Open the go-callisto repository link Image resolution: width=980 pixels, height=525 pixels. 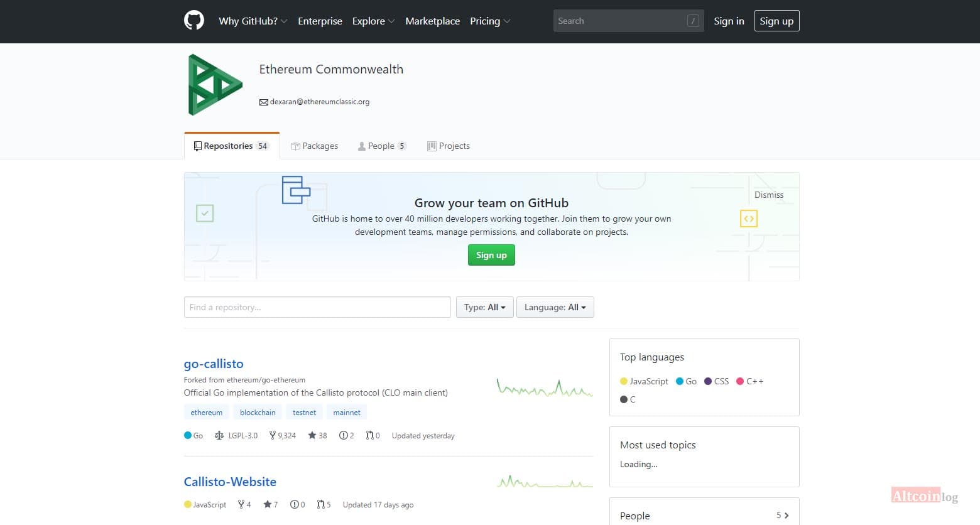pos(214,364)
